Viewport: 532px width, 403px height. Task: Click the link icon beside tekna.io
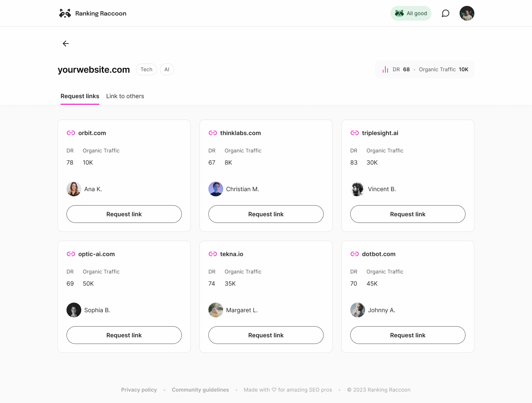[213, 254]
